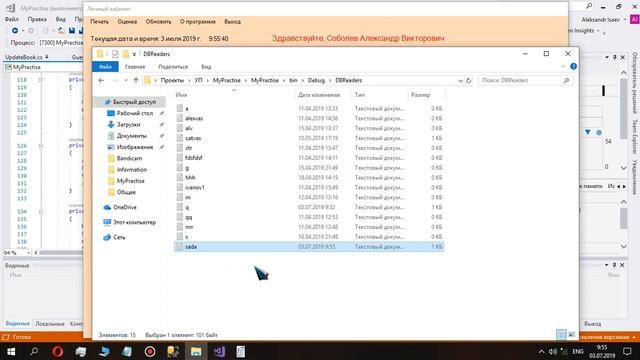Click file icon next to qq
The image size is (640, 360).
click(180, 217)
